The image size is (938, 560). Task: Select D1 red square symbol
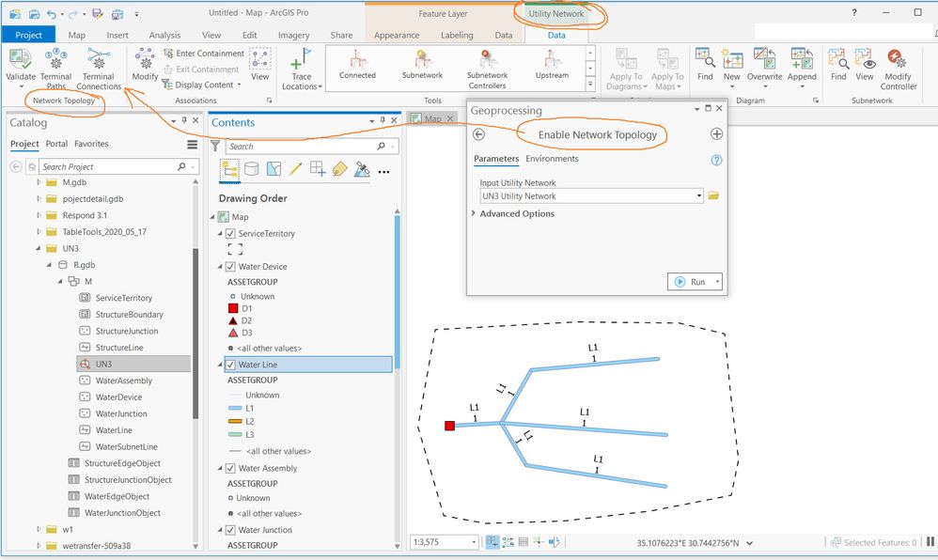(x=233, y=308)
